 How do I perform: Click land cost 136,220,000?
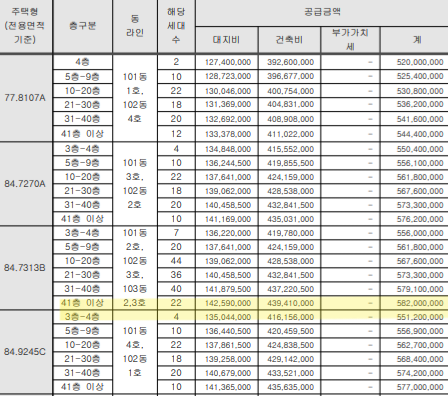click(x=228, y=233)
